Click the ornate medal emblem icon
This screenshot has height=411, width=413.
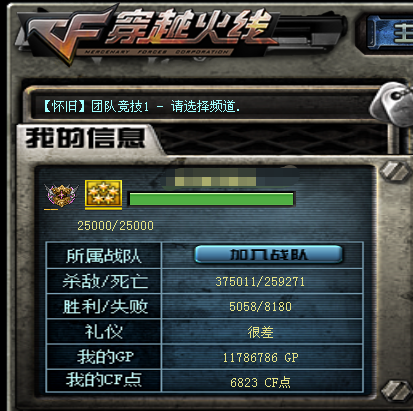pos(61,195)
